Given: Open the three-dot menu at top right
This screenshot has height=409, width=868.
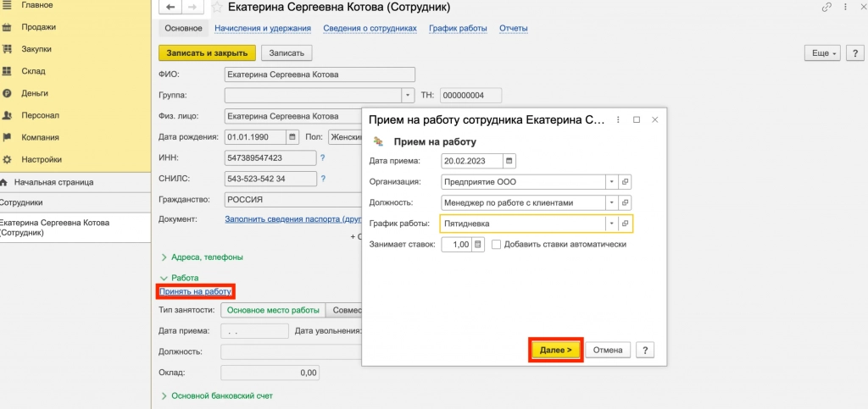Looking at the screenshot, I should click(845, 7).
